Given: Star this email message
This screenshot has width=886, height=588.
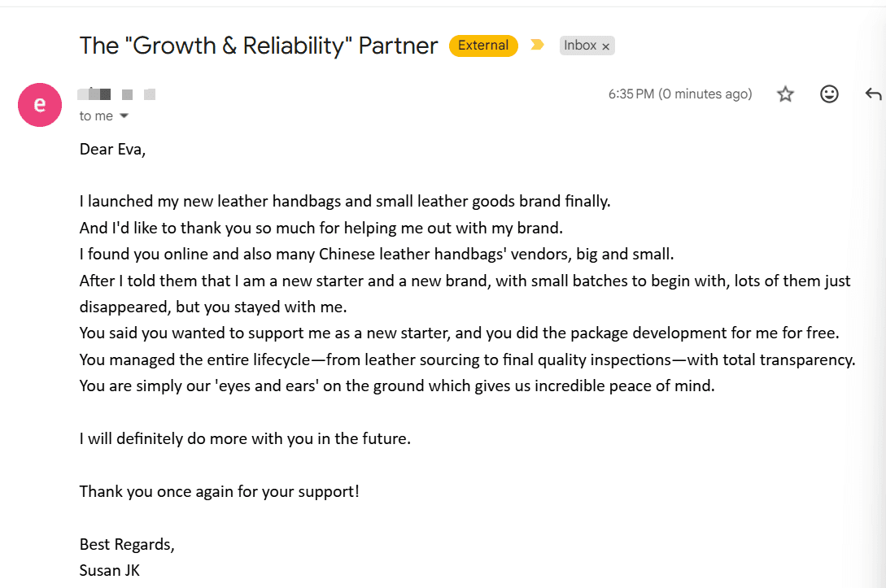Looking at the screenshot, I should (785, 94).
